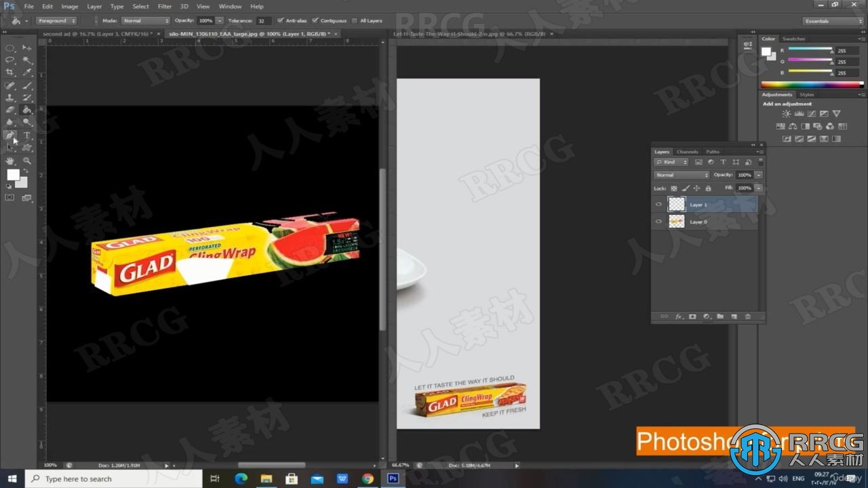
Task: Select the History Brush tool
Action: click(27, 98)
